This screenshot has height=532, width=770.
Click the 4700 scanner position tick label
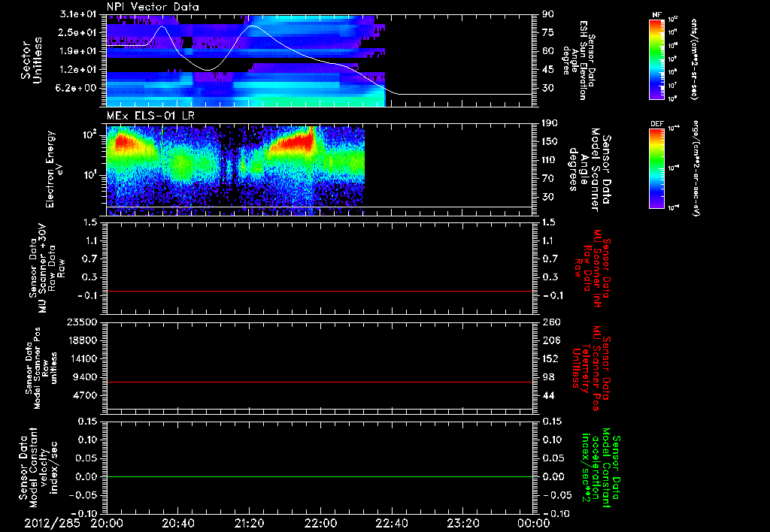[84, 395]
